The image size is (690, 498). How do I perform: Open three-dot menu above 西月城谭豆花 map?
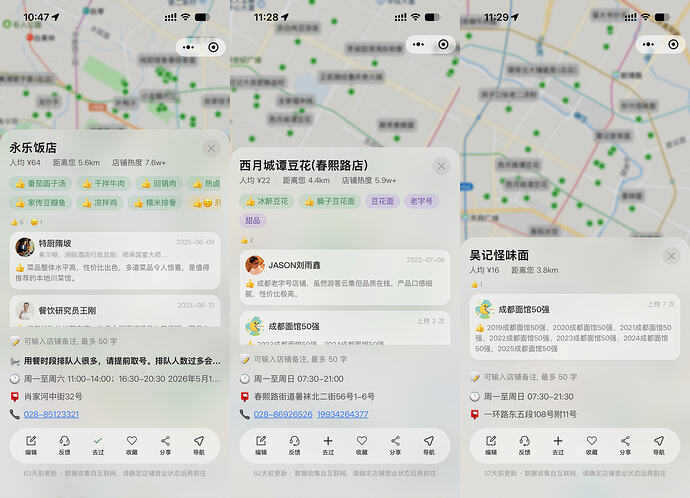418,44
